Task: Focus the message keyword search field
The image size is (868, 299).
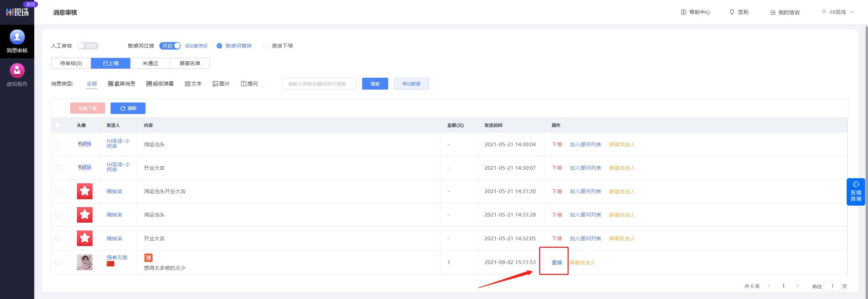Action: tap(319, 84)
